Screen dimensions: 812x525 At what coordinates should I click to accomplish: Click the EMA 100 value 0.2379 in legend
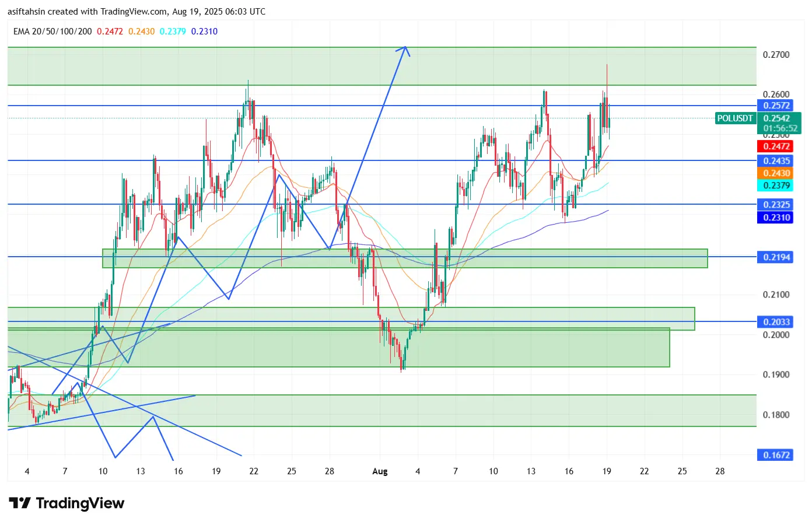pos(173,32)
